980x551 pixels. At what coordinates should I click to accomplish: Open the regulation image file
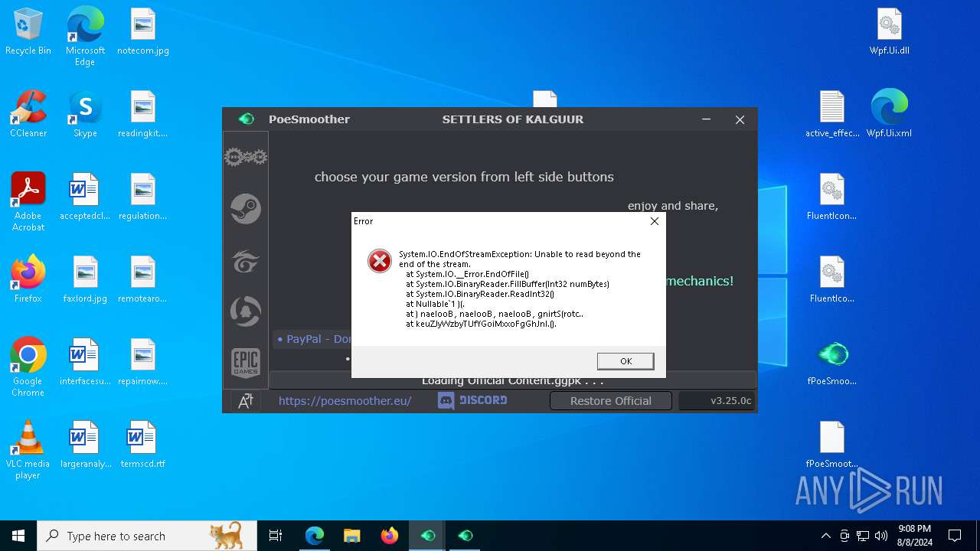pyautogui.click(x=143, y=197)
